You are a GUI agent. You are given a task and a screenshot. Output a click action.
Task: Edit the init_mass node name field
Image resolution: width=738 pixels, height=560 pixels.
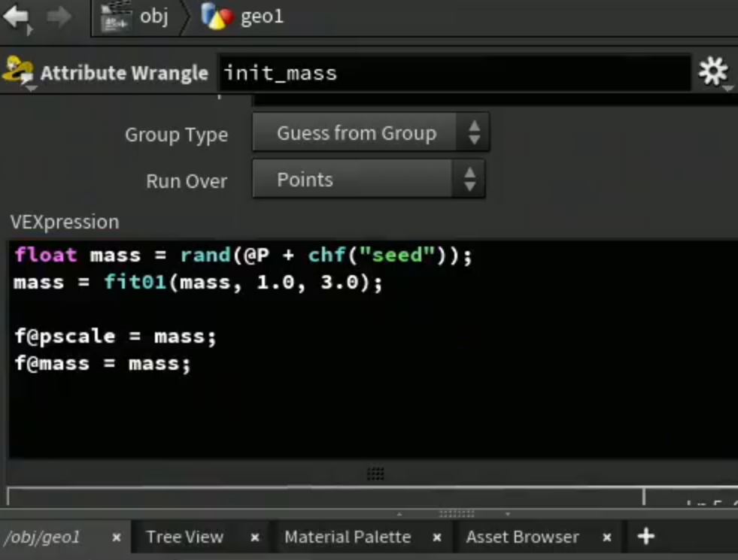[454, 73]
